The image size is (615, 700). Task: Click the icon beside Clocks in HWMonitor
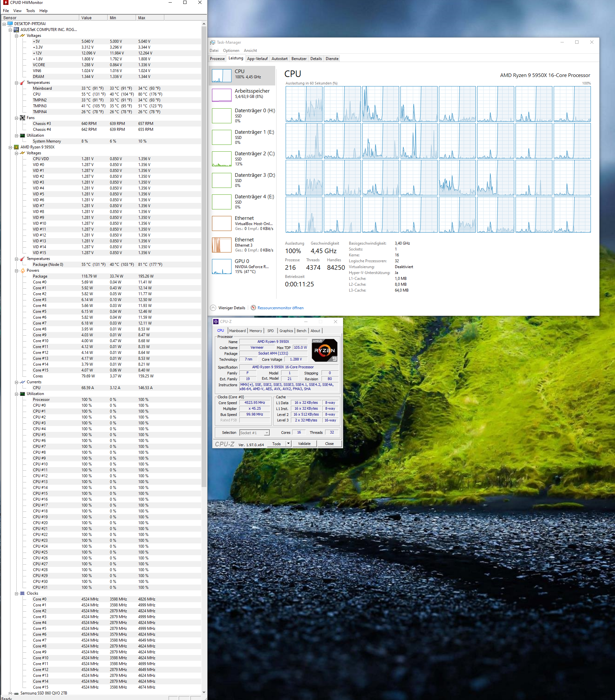(x=22, y=593)
